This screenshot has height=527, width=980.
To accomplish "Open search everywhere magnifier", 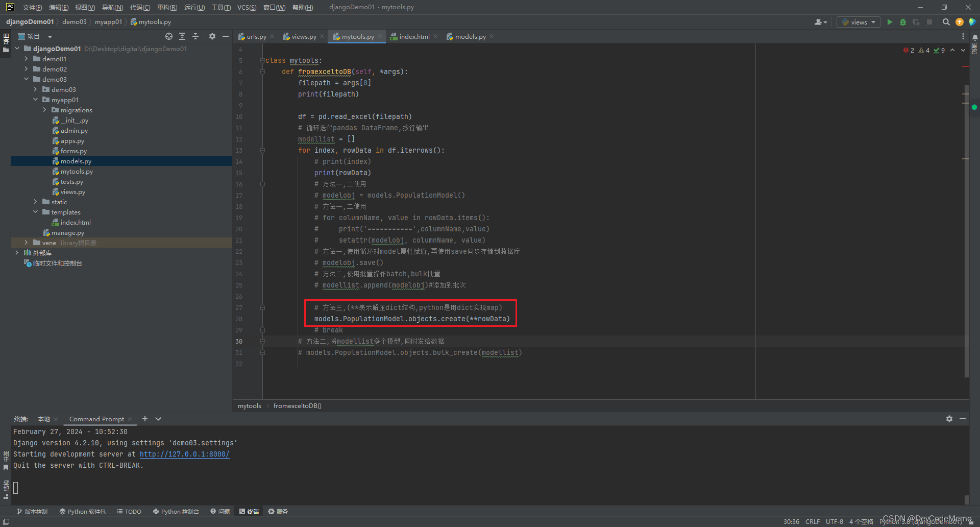I will (x=946, y=22).
